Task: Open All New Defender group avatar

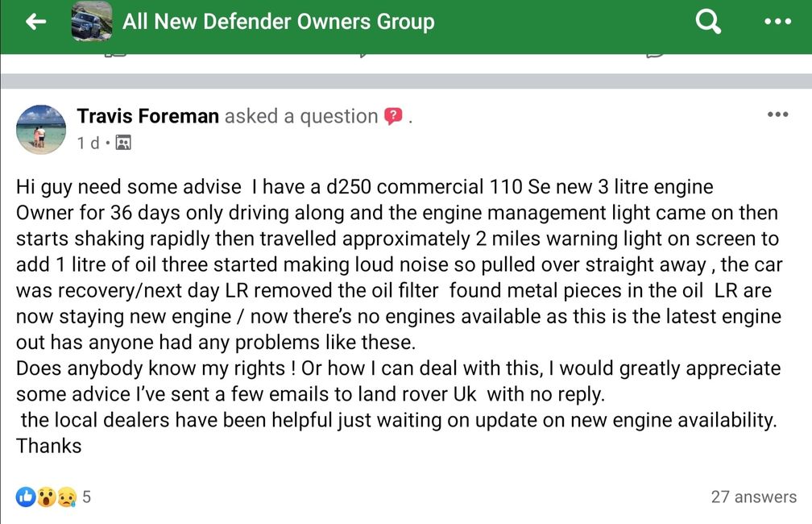Action: pos(92,22)
